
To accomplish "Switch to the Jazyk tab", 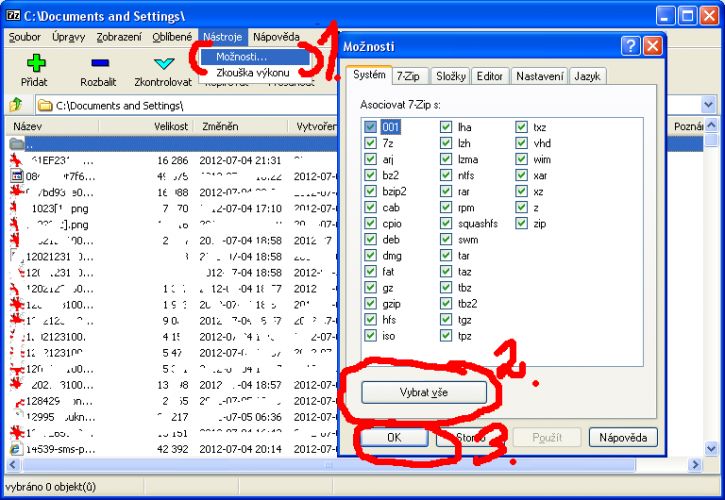I will point(587,76).
